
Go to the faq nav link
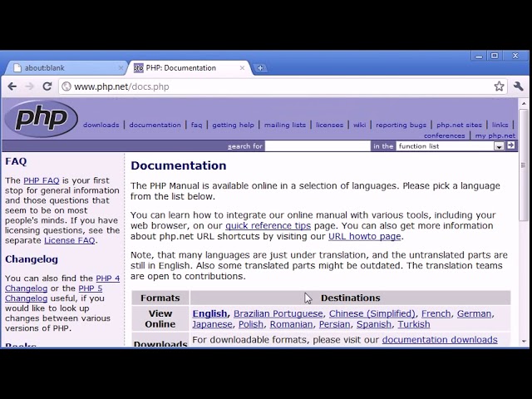(196, 125)
